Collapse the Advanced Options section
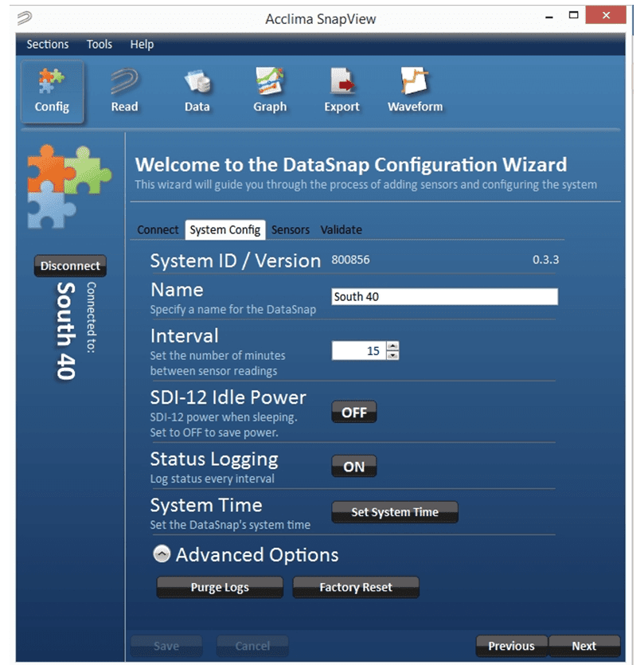 tap(162, 555)
